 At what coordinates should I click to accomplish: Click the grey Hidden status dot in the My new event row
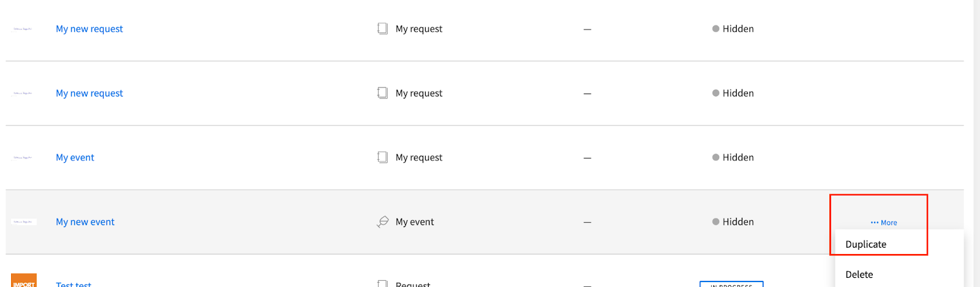[715, 222]
